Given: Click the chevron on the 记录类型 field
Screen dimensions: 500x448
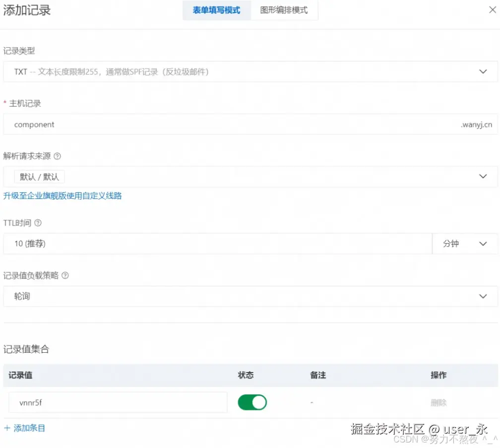Looking at the screenshot, I should click(x=483, y=71).
